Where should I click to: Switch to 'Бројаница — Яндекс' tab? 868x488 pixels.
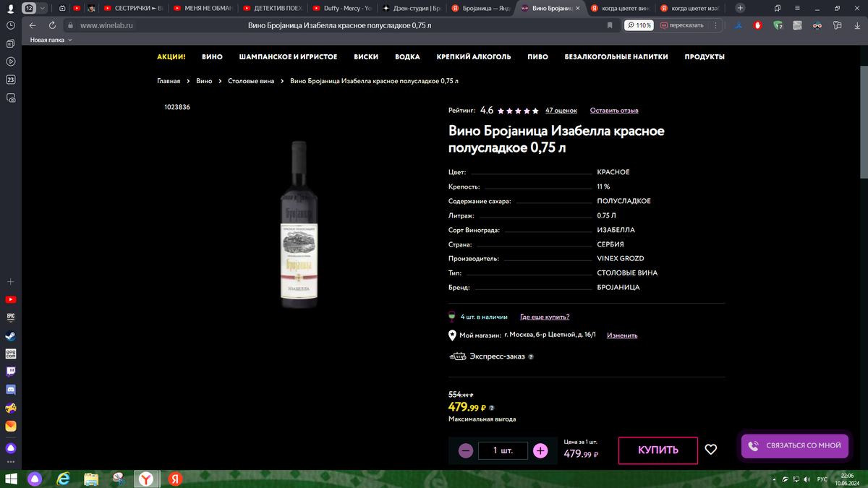click(480, 8)
